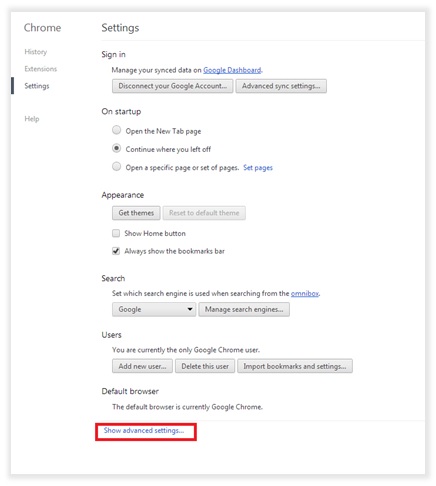Viewport: 436px width, 486px height.
Task: Open Advanced sync settings
Action: coord(281,86)
